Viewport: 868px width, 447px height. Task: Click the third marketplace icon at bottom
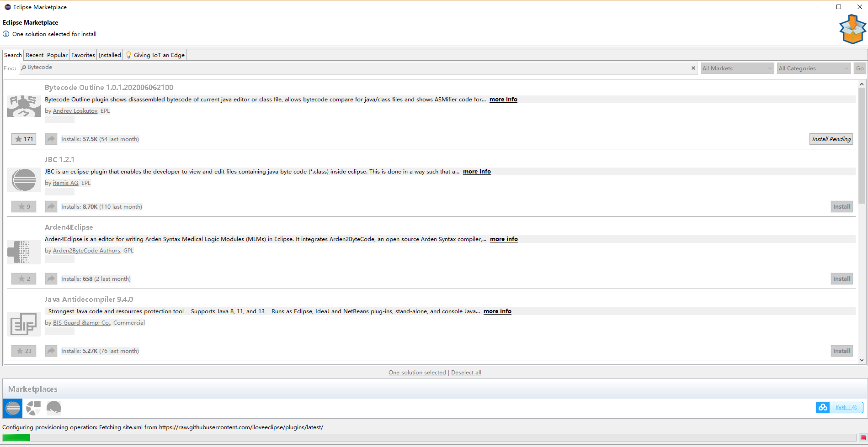pos(54,408)
